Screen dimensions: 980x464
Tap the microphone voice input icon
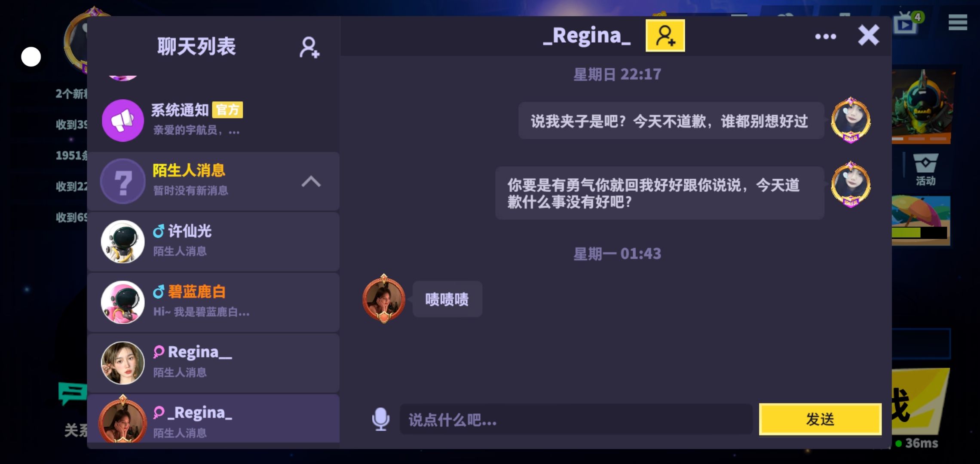(381, 419)
